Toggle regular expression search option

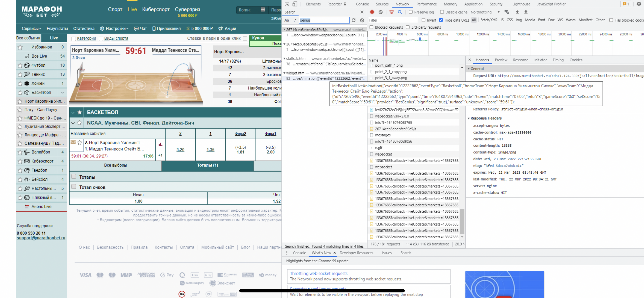[x=295, y=20]
